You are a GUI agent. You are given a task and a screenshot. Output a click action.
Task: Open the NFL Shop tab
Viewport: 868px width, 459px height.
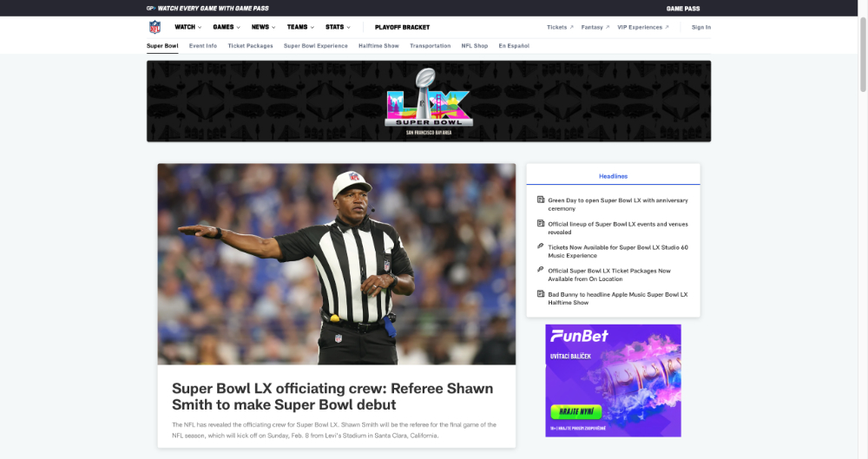coord(475,46)
